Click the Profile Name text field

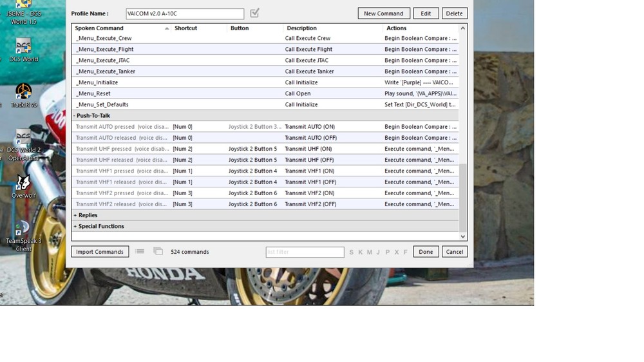[185, 14]
